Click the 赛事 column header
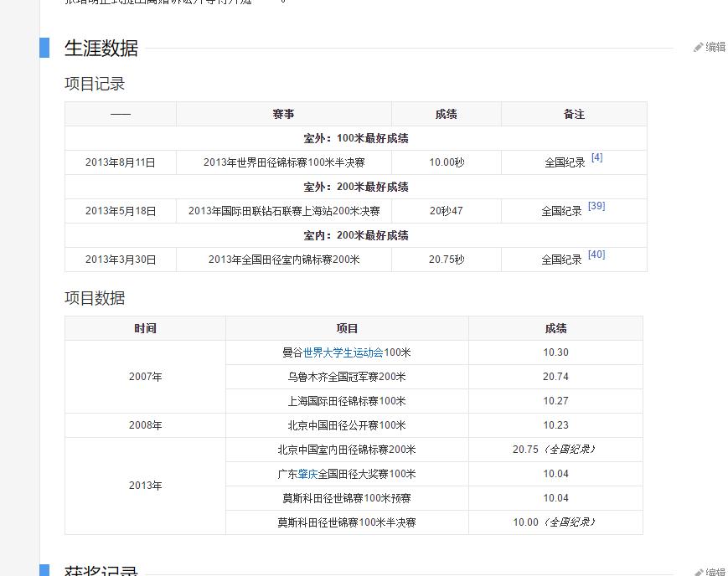 283,114
